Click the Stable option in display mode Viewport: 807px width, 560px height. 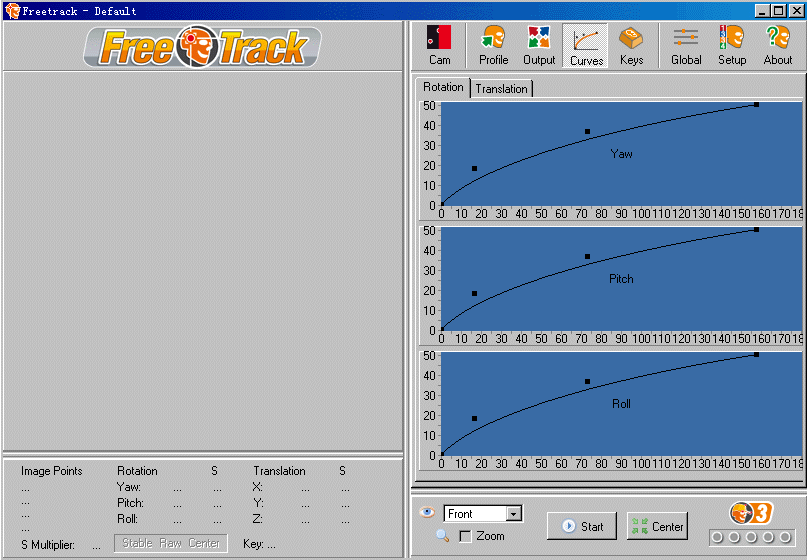137,543
